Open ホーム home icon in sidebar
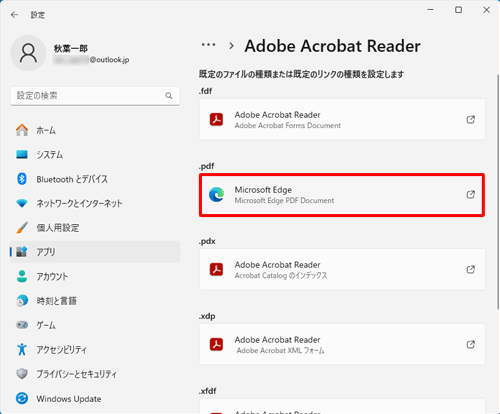The image size is (500, 414). [22, 130]
